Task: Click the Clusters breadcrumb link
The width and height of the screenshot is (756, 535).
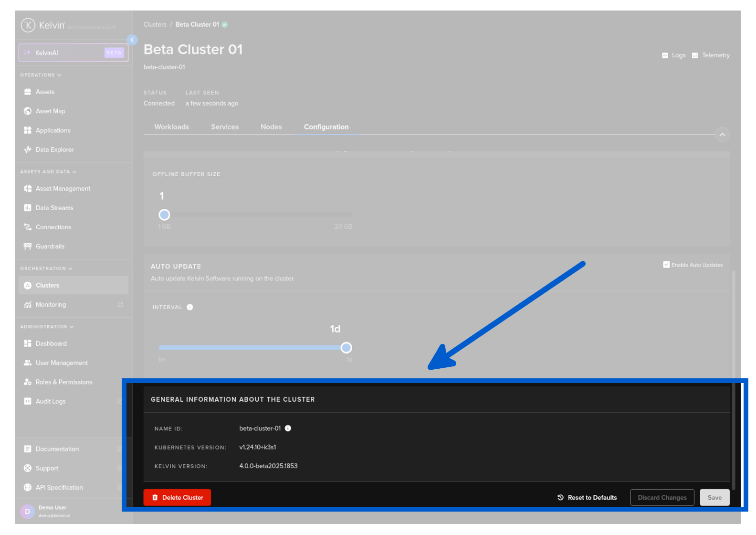Action: click(x=155, y=24)
